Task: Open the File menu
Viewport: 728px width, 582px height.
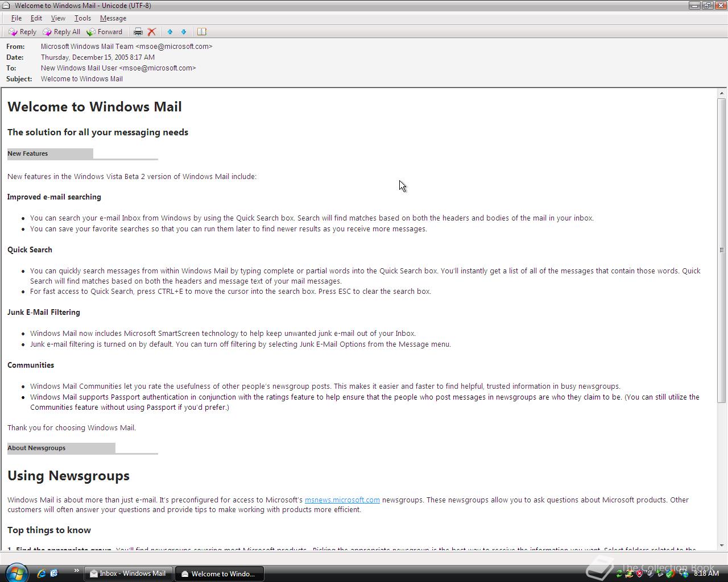Action: tap(16, 18)
